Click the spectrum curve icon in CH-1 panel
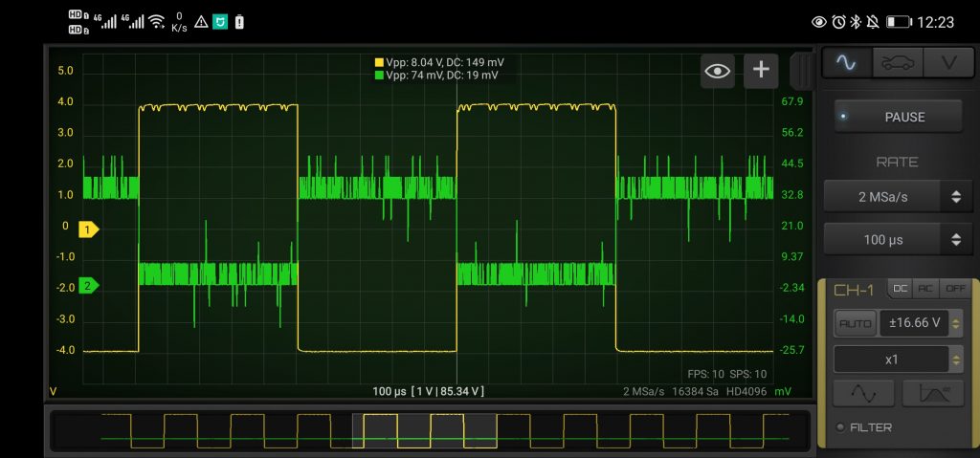The width and height of the screenshot is (980, 458). pos(933,394)
